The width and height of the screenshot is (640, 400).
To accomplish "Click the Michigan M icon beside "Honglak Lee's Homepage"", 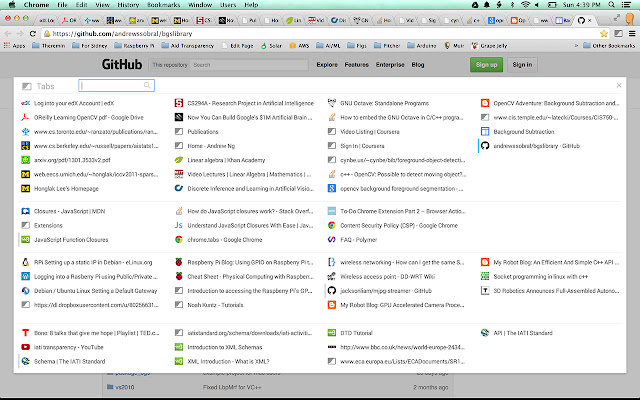I will point(25,189).
